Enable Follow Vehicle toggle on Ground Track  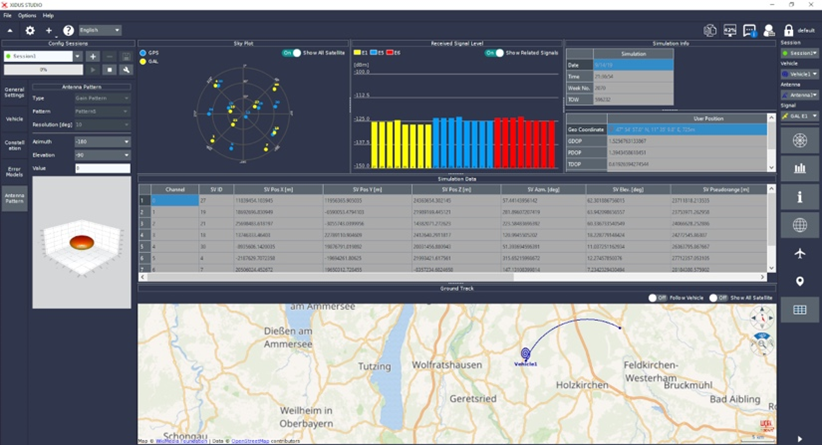[658, 297]
